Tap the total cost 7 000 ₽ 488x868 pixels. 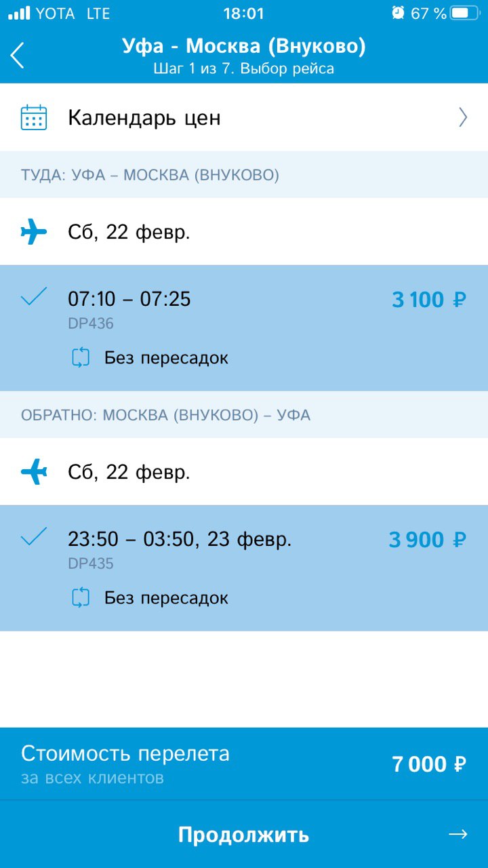tap(428, 764)
